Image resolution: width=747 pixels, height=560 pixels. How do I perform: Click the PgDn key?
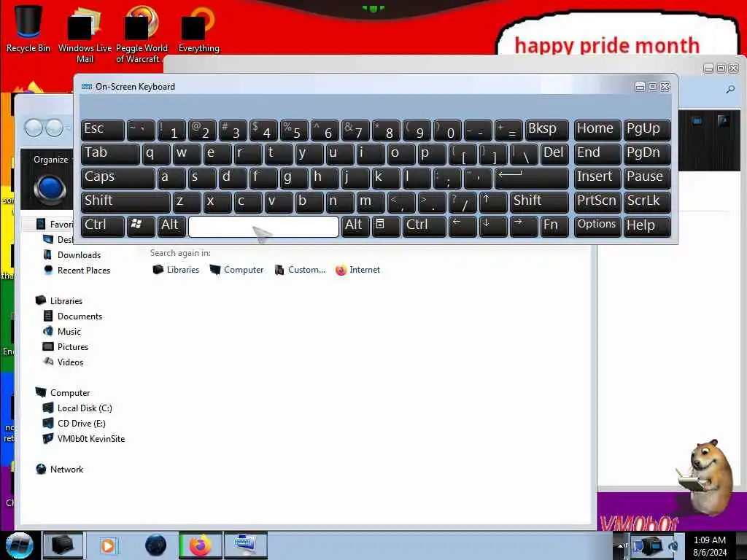point(647,153)
